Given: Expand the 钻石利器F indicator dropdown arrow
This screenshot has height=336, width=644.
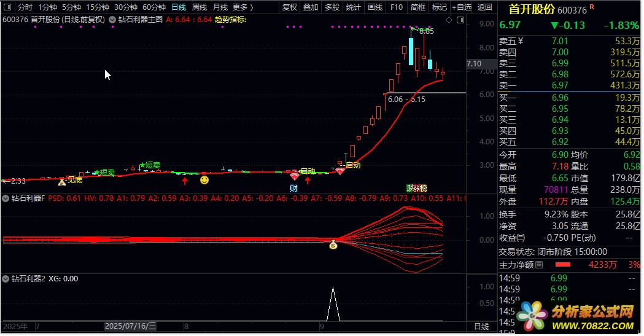Looking at the screenshot, I should click(6, 198).
